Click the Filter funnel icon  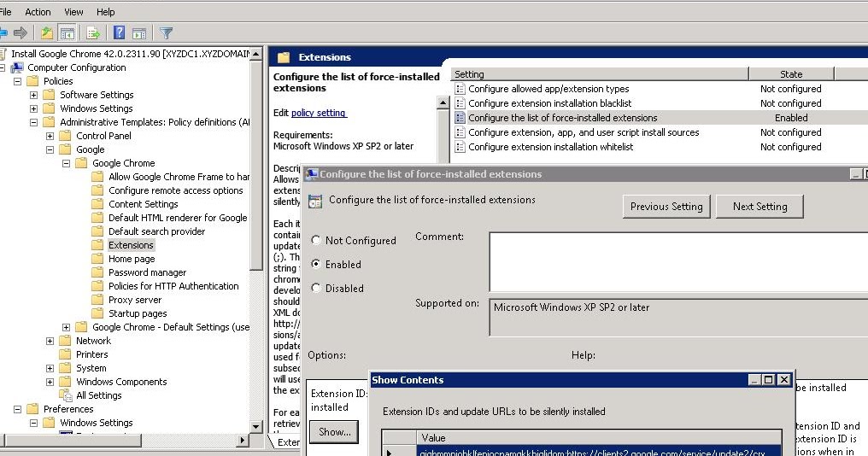tap(166, 33)
